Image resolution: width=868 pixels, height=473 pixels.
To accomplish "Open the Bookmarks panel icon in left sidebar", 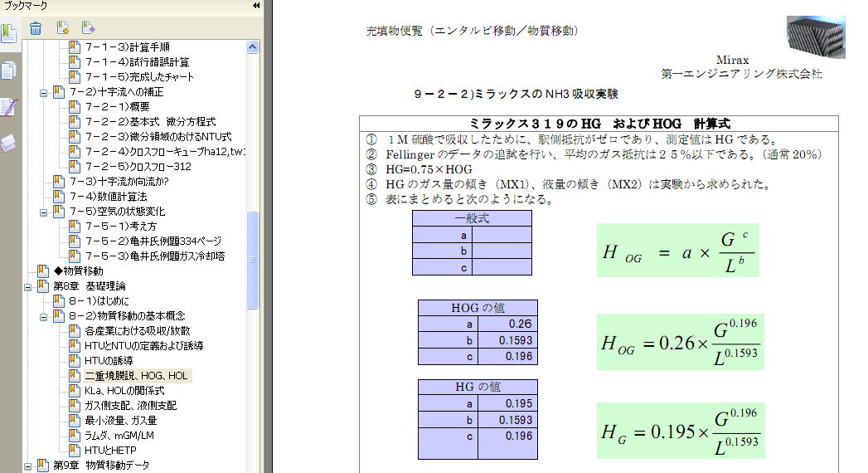I will [9, 34].
